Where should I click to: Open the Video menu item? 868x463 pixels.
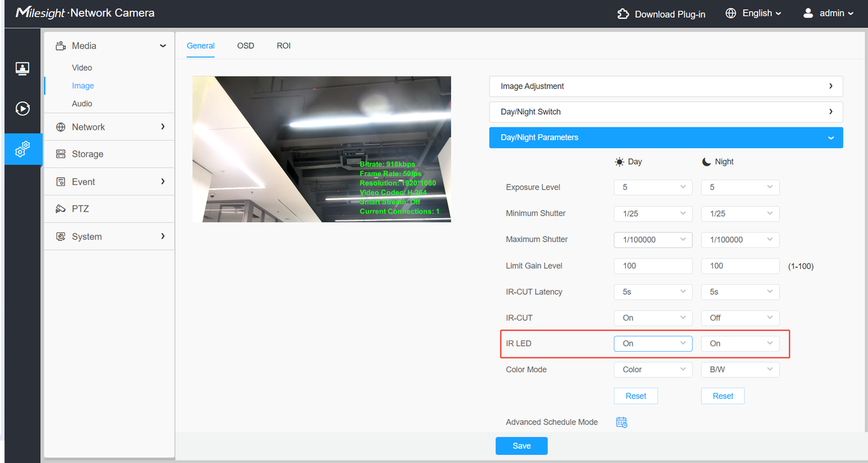82,68
